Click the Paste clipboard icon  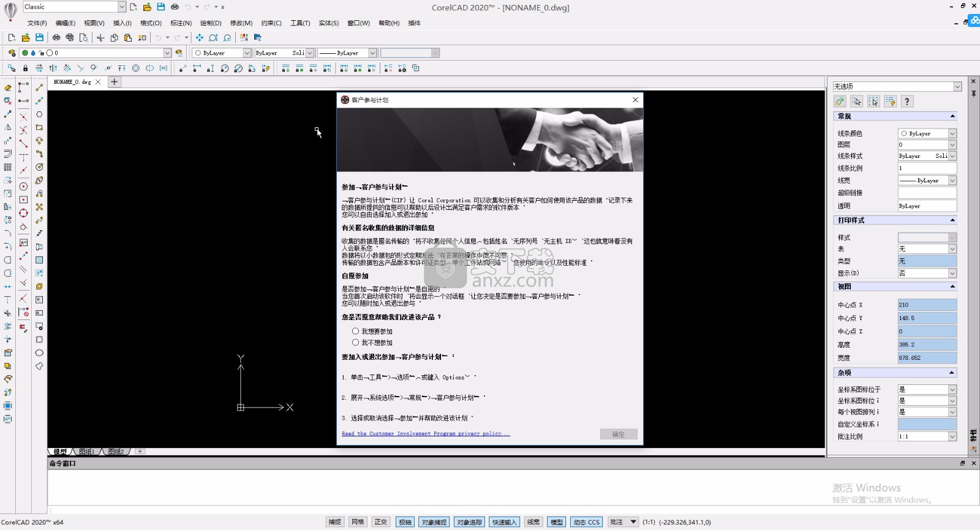click(128, 38)
